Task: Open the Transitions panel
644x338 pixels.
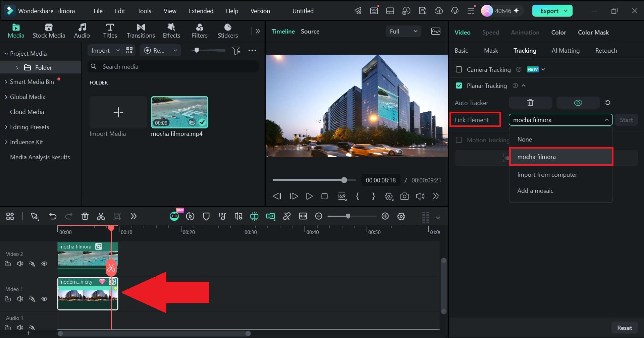Action: click(x=141, y=31)
